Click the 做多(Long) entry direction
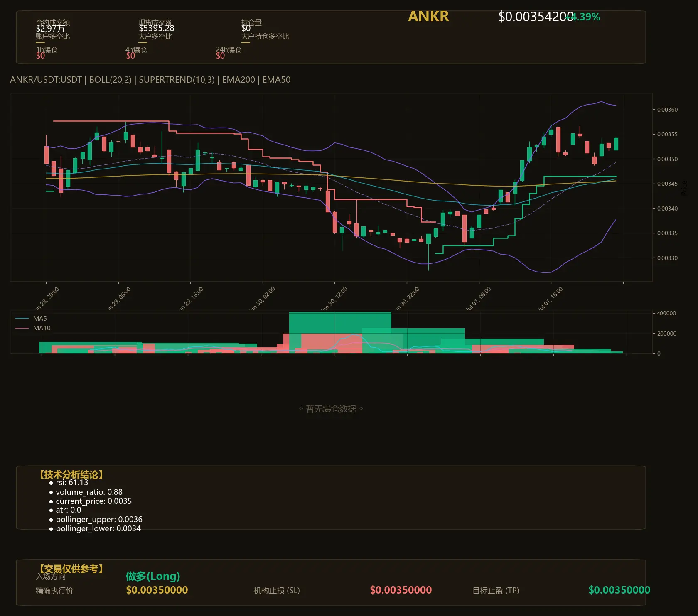 pyautogui.click(x=153, y=576)
